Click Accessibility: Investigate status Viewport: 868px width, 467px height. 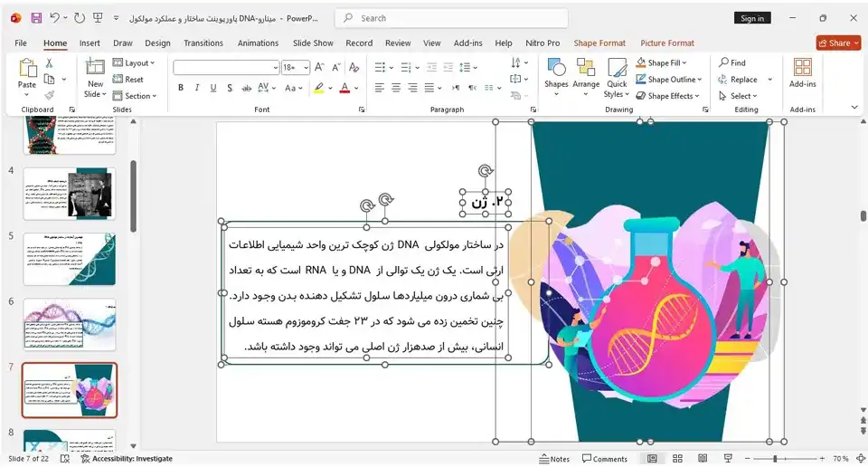coord(127,459)
